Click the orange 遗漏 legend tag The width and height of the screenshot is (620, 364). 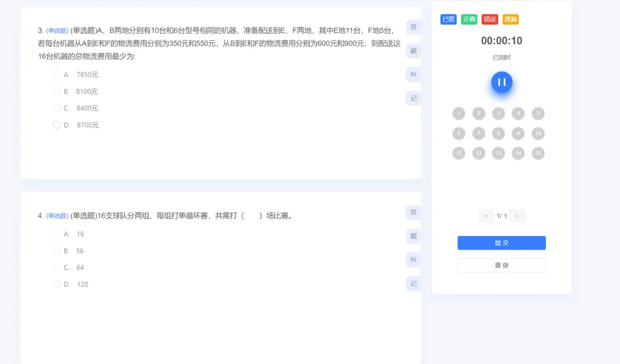tap(510, 20)
